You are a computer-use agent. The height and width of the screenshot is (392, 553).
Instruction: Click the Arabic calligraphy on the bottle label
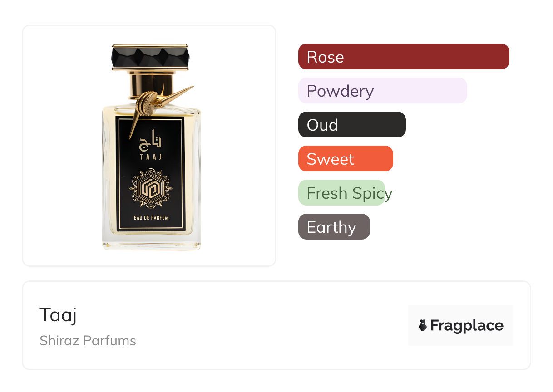(x=149, y=141)
